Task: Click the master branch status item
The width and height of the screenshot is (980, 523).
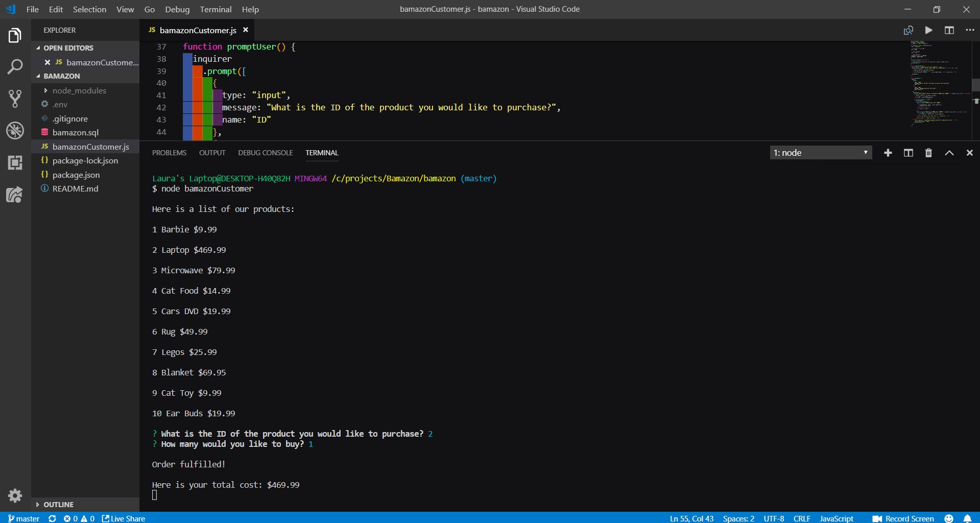Action: coord(23,518)
